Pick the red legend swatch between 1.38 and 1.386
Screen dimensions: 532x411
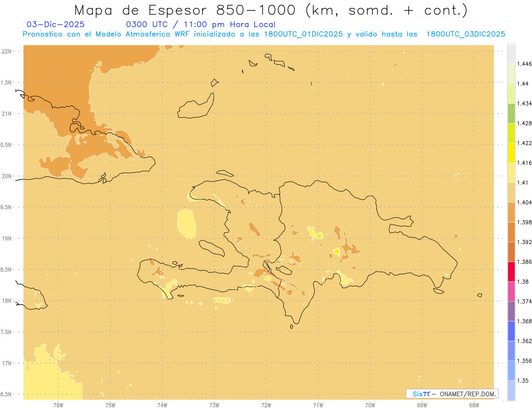[511, 272]
